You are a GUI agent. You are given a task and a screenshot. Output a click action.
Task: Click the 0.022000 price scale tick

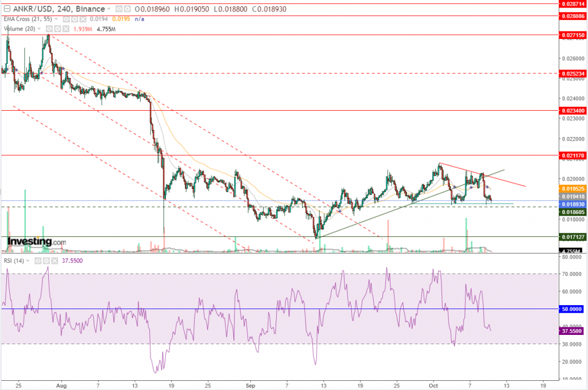573,139
